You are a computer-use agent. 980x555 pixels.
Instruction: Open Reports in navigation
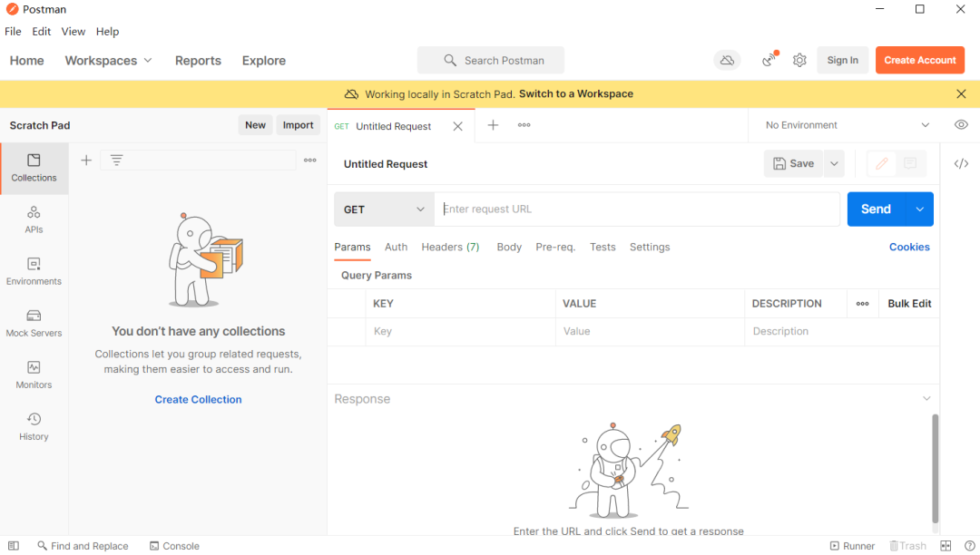[x=198, y=61]
